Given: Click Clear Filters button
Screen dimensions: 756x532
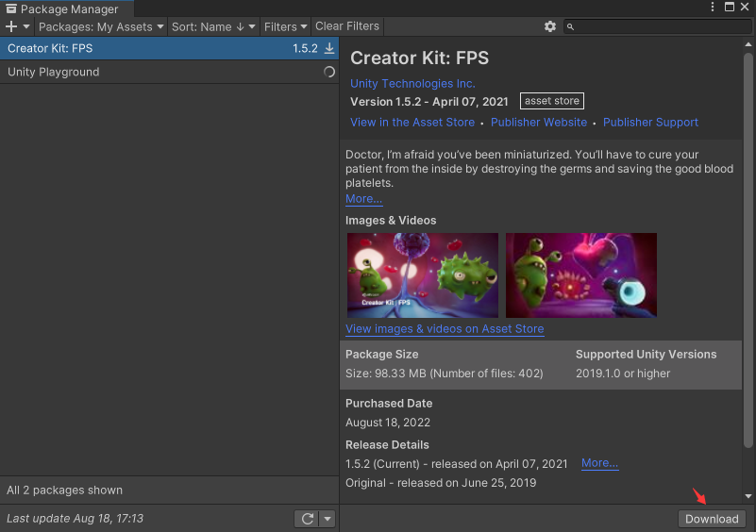Looking at the screenshot, I should click(347, 26).
